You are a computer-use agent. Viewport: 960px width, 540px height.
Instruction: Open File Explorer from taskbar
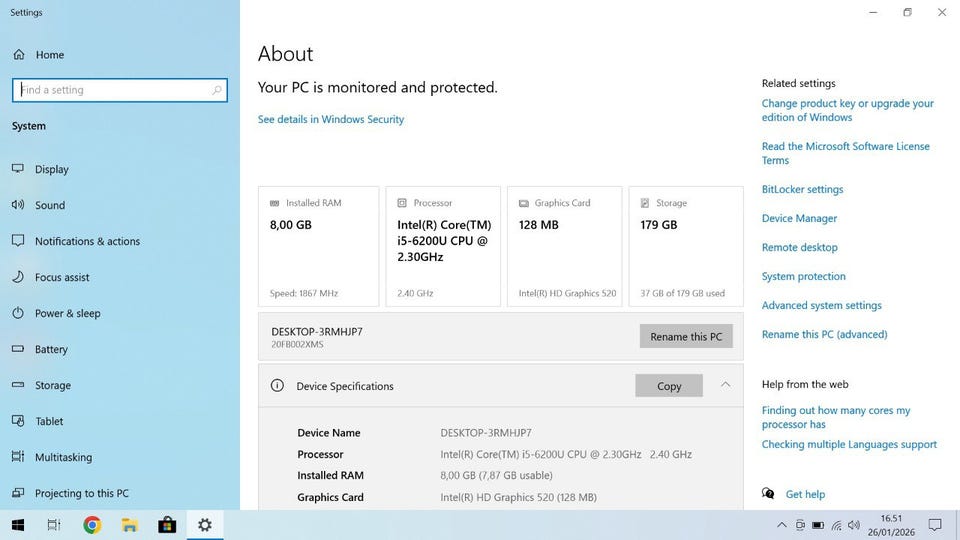(129, 525)
